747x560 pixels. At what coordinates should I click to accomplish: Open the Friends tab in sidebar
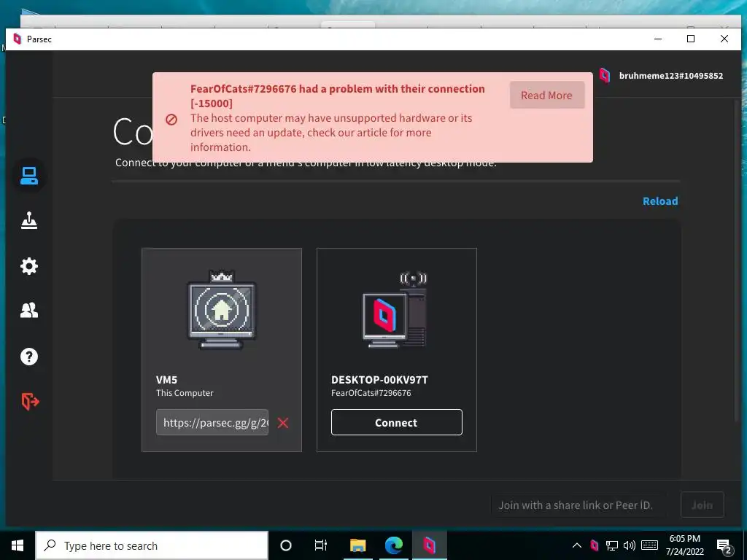[x=29, y=311]
